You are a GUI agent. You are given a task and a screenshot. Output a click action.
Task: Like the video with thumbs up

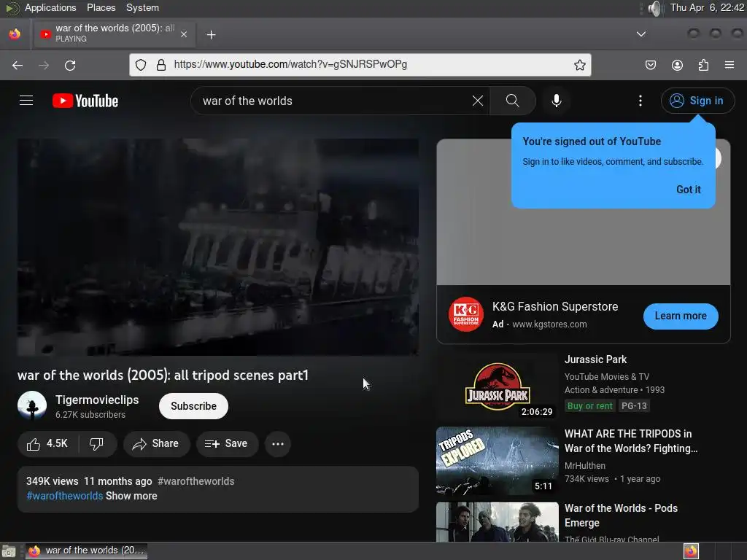click(x=47, y=444)
